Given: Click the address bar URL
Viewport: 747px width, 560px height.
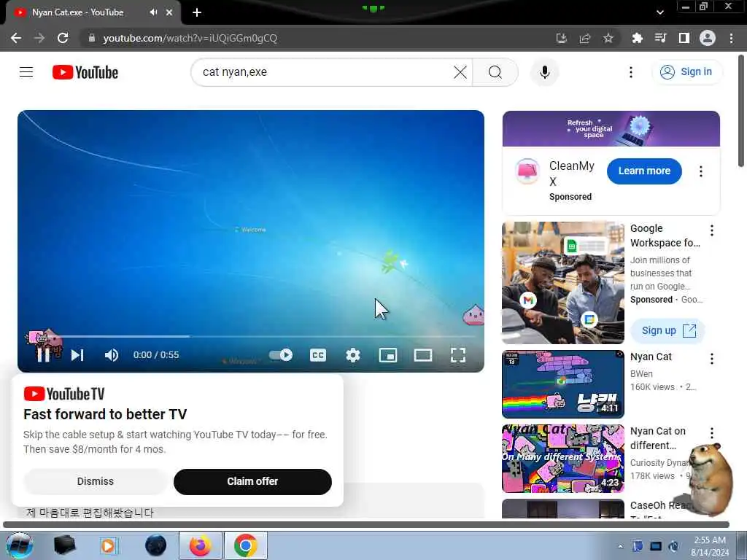Looking at the screenshot, I should click(190, 38).
